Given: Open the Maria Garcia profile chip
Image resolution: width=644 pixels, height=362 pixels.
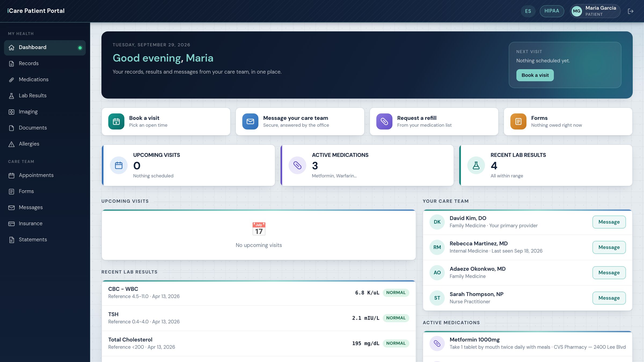Looking at the screenshot, I should (595, 11).
